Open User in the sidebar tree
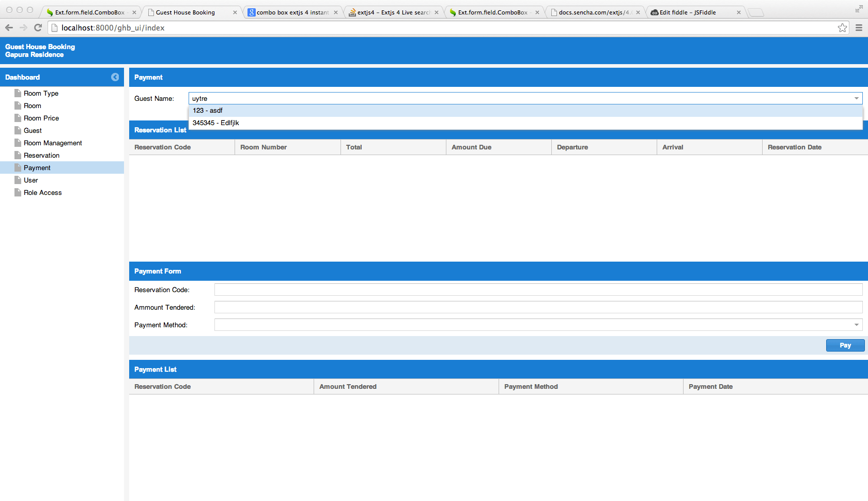This screenshot has height=501, width=868. 30,180
